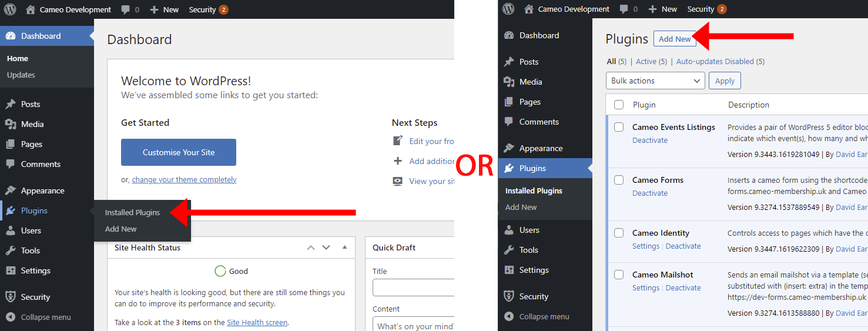
Task: Move Site Health Status panel up
Action: pyautogui.click(x=311, y=248)
